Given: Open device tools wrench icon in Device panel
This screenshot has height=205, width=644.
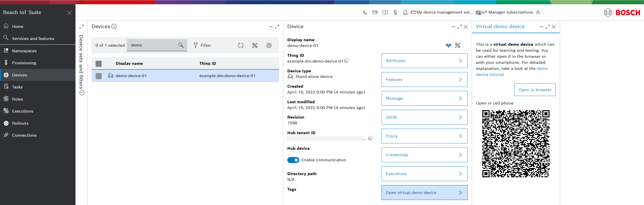Looking at the screenshot, I should tap(458, 45).
